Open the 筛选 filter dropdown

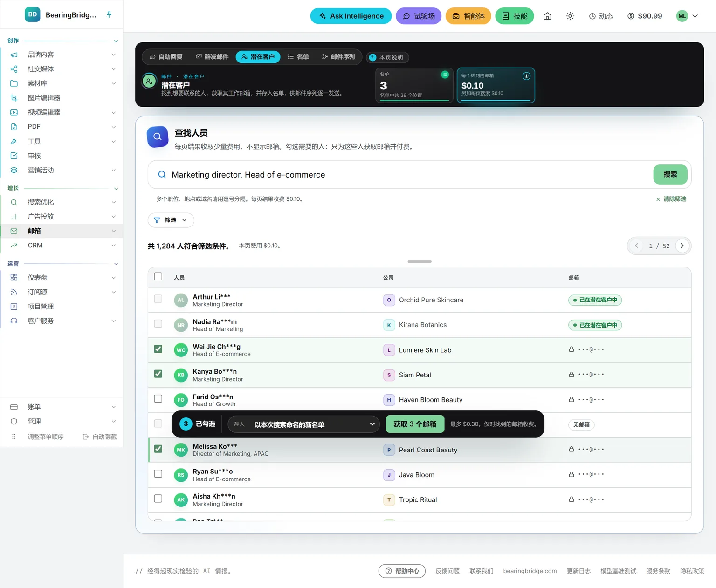click(x=171, y=220)
